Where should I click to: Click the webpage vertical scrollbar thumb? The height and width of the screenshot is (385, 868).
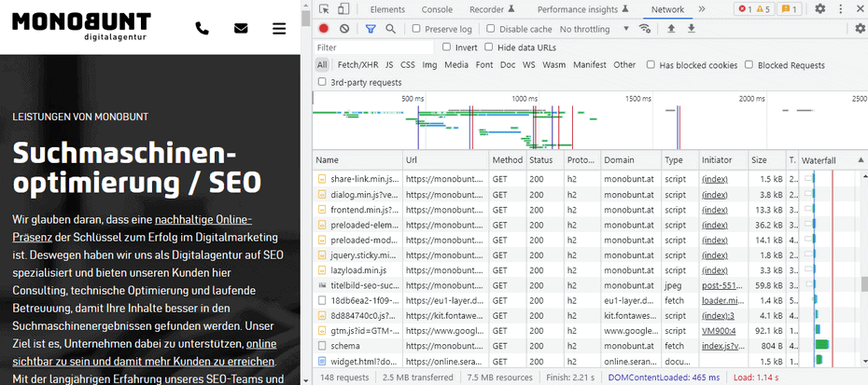[x=305, y=17]
